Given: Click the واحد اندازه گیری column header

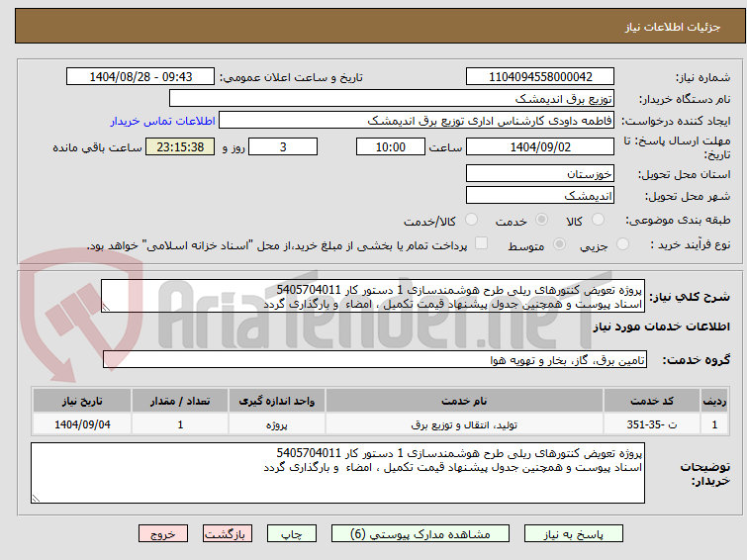Looking at the screenshot, I should pyautogui.click(x=277, y=401).
